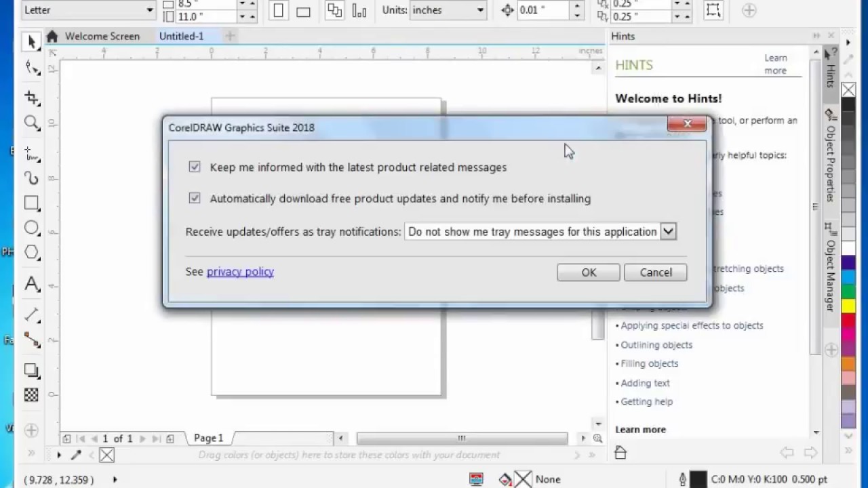This screenshot has width=868, height=488.
Task: Open the Adding text hint topic
Action: pos(645,383)
